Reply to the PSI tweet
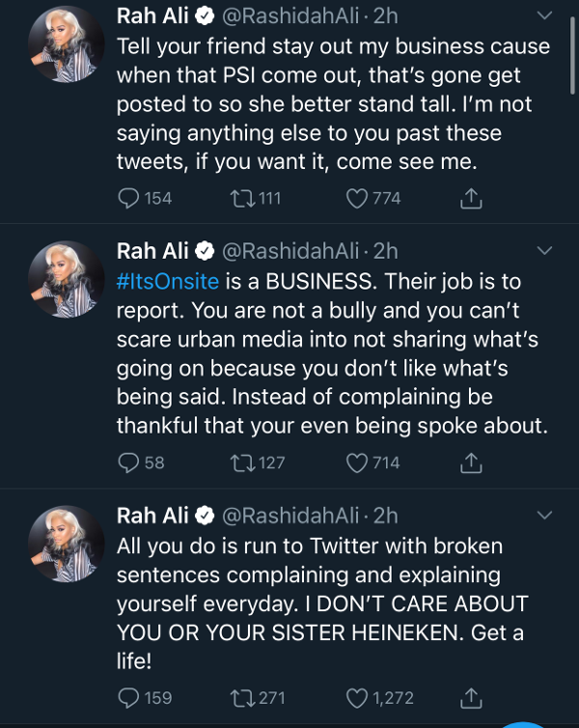579x728 pixels. click(128, 198)
